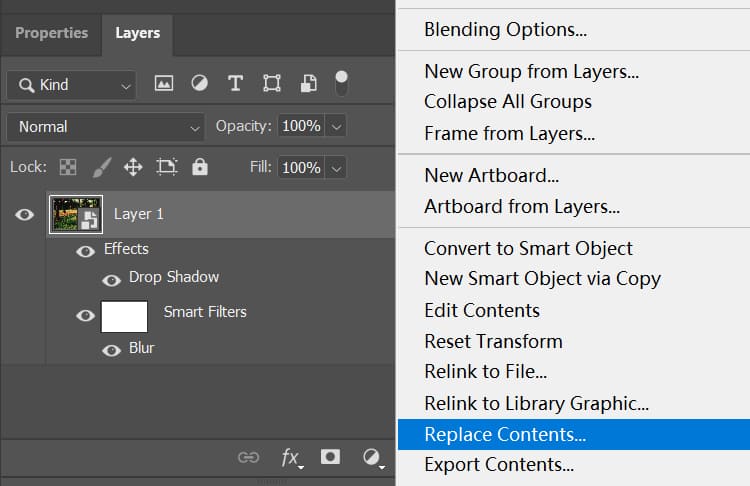This screenshot has width=750, height=486.
Task: Filter for smart objects icon
Action: [x=308, y=84]
